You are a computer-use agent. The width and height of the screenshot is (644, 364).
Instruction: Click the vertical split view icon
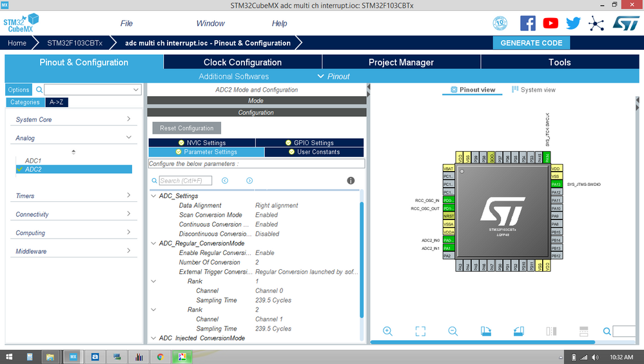coord(551,331)
